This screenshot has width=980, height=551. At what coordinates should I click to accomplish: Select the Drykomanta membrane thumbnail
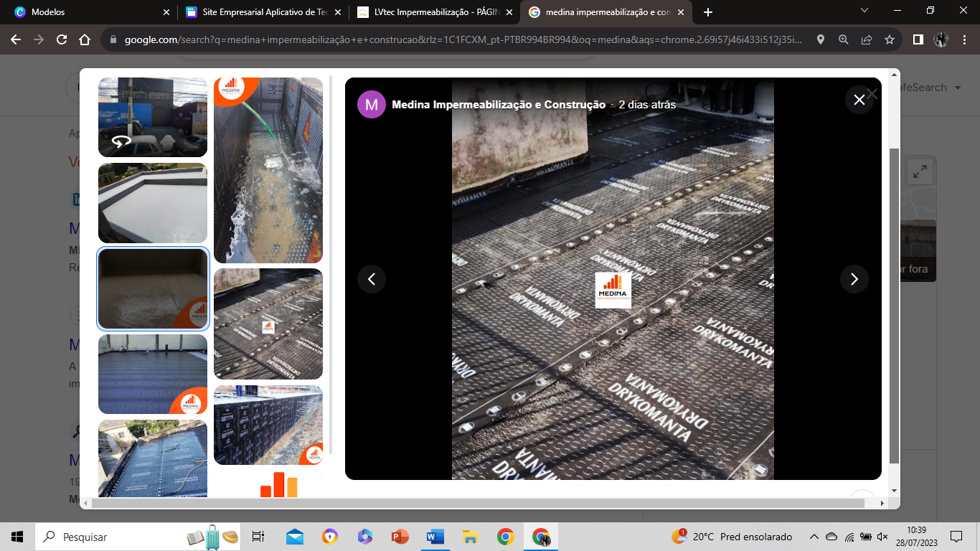pos(268,324)
